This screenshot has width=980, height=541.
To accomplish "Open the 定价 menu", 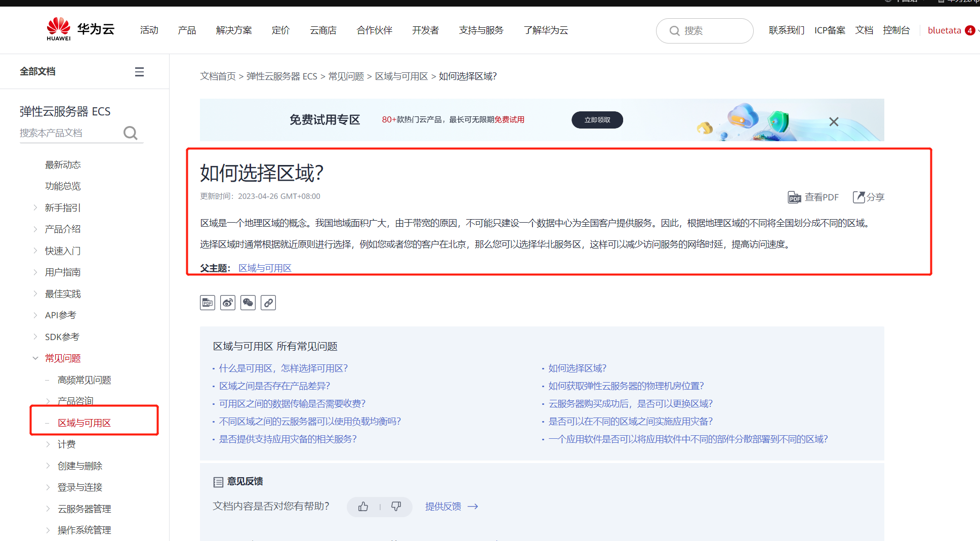I will 281,30.
